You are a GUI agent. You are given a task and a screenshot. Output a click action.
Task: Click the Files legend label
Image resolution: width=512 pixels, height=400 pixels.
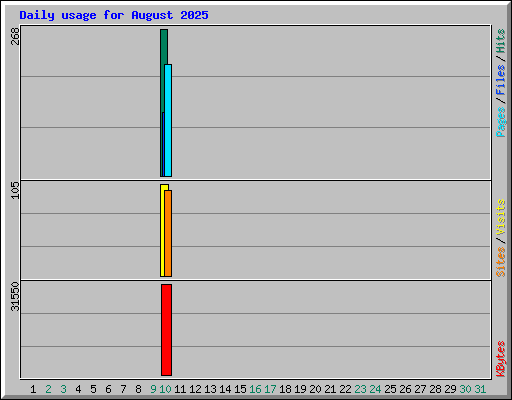500,80
